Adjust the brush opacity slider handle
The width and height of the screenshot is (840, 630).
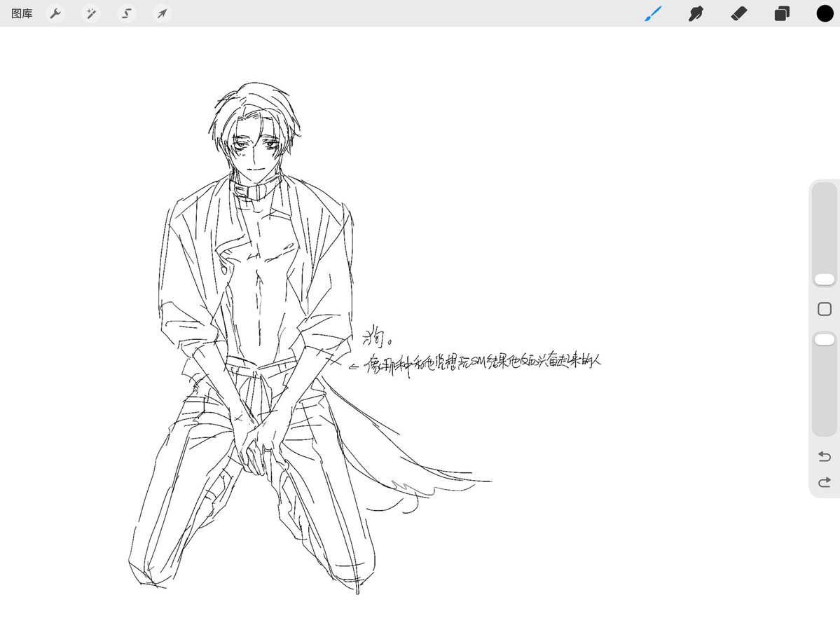825,339
